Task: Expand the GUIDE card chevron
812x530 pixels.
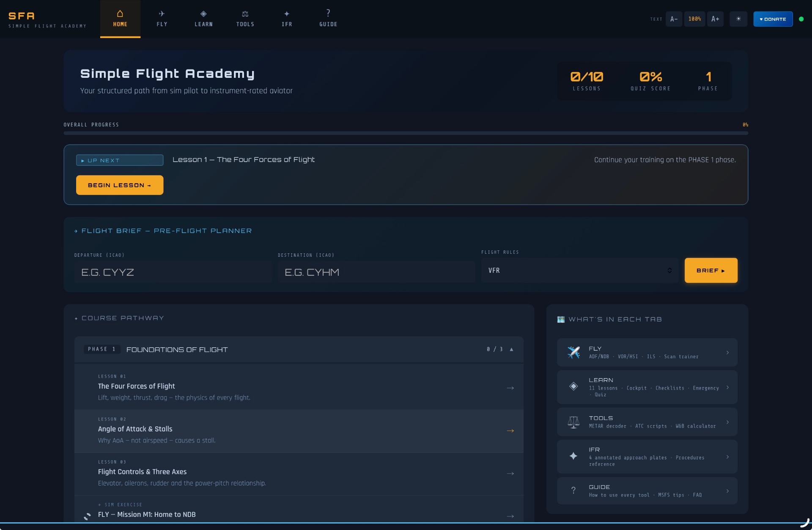Action: tap(727, 491)
